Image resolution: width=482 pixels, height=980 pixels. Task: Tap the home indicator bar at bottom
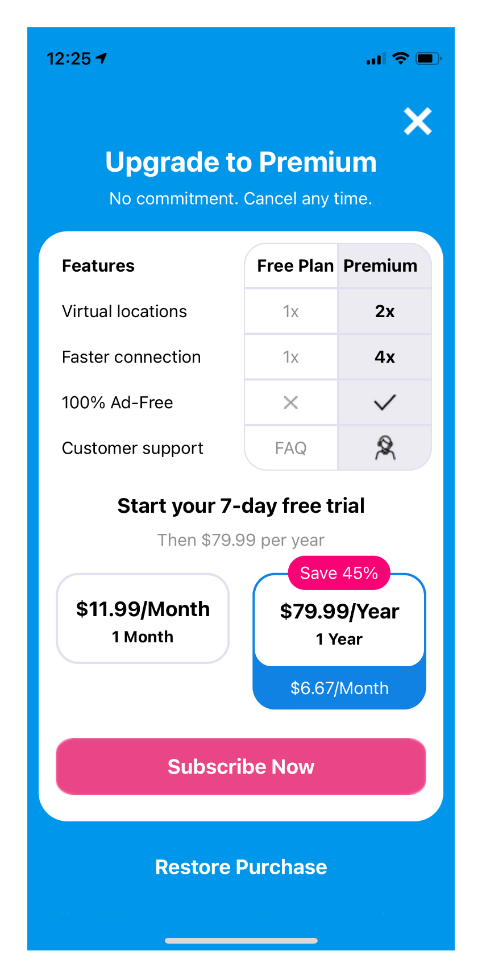[241, 941]
